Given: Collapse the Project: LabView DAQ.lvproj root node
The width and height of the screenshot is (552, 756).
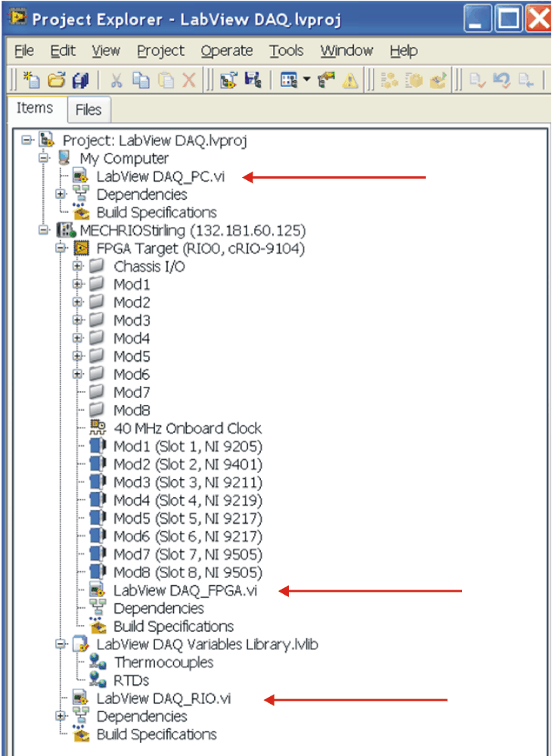Looking at the screenshot, I should pos(26,140).
